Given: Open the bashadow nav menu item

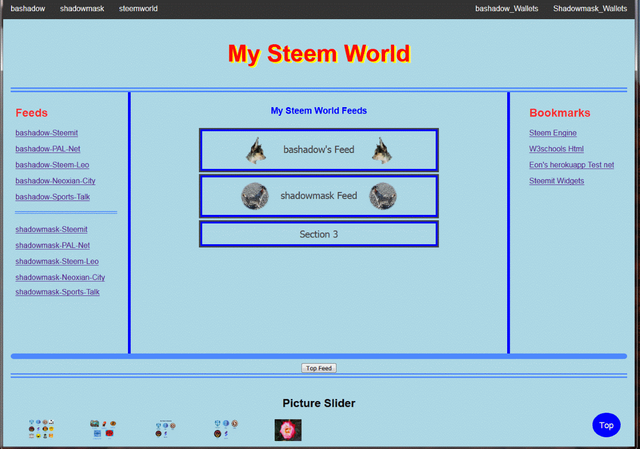Looking at the screenshot, I should point(28,9).
